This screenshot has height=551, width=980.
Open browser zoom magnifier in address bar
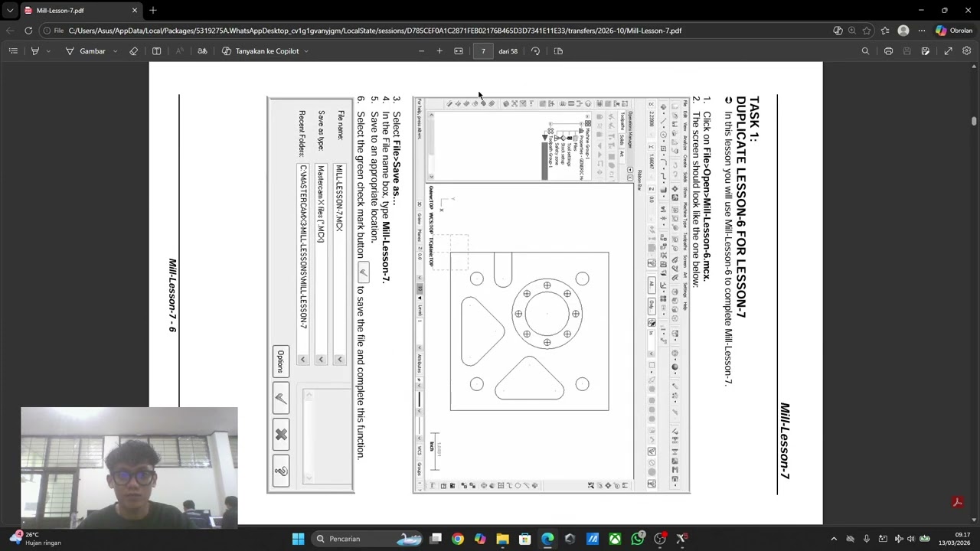(x=852, y=31)
